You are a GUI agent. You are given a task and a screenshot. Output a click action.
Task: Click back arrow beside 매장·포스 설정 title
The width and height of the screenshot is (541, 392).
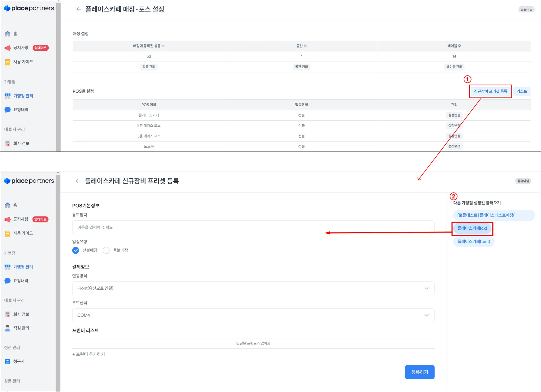click(78, 10)
